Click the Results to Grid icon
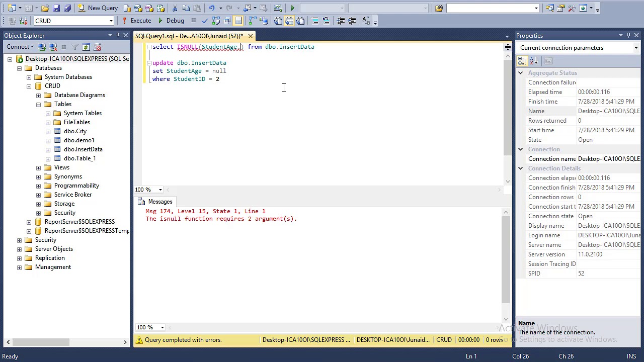The height and width of the screenshot is (362, 644). point(289,21)
